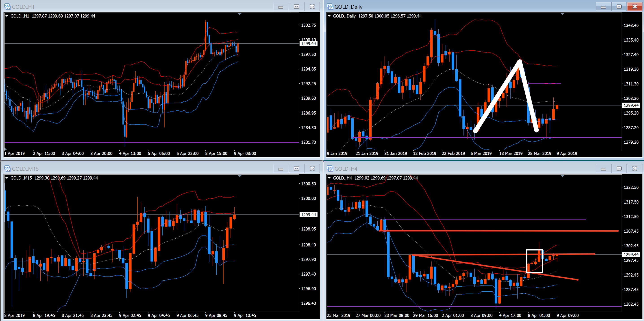Screen dimensions: 644x321
Task: Click the GOLD.,H4 window chart icon
Action: click(x=330, y=168)
